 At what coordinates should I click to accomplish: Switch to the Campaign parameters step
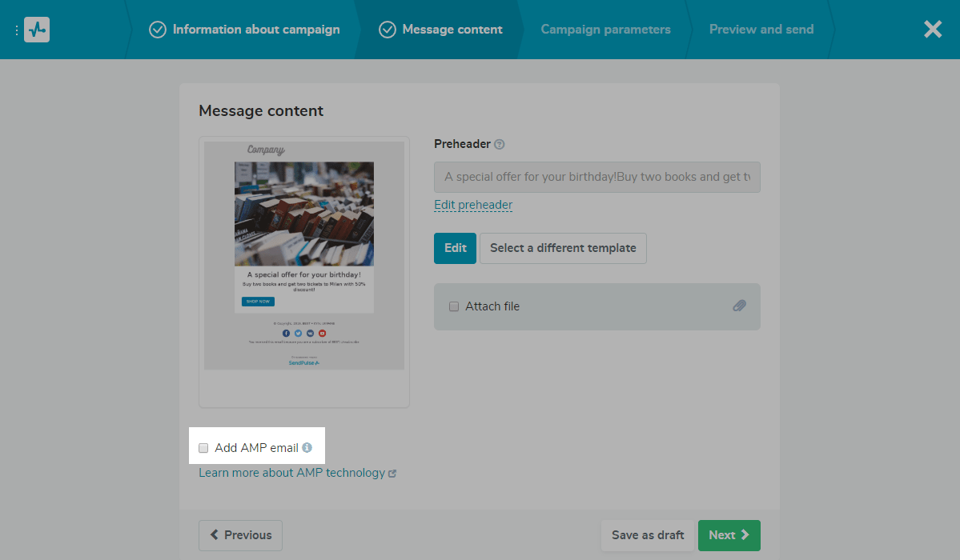pos(605,29)
